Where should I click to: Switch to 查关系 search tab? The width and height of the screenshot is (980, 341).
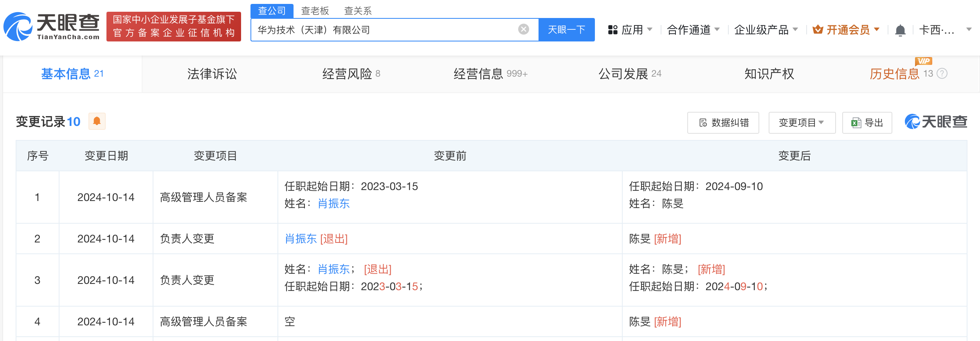click(x=358, y=11)
